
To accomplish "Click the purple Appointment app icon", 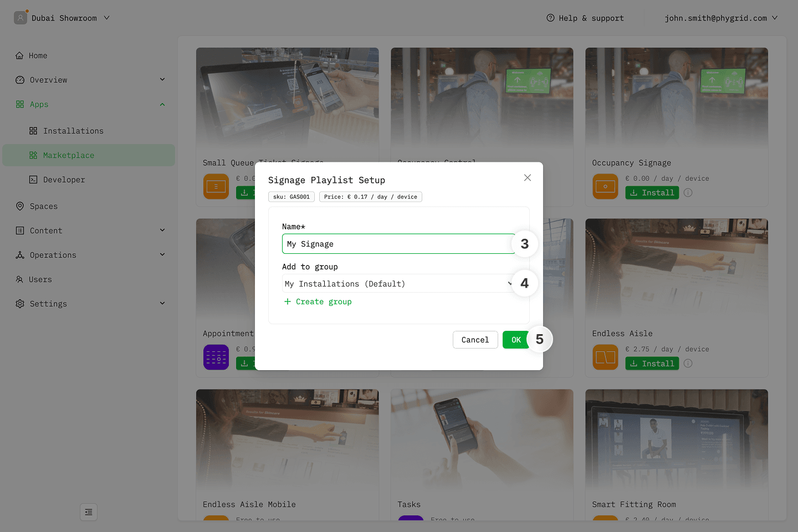I will pos(216,357).
